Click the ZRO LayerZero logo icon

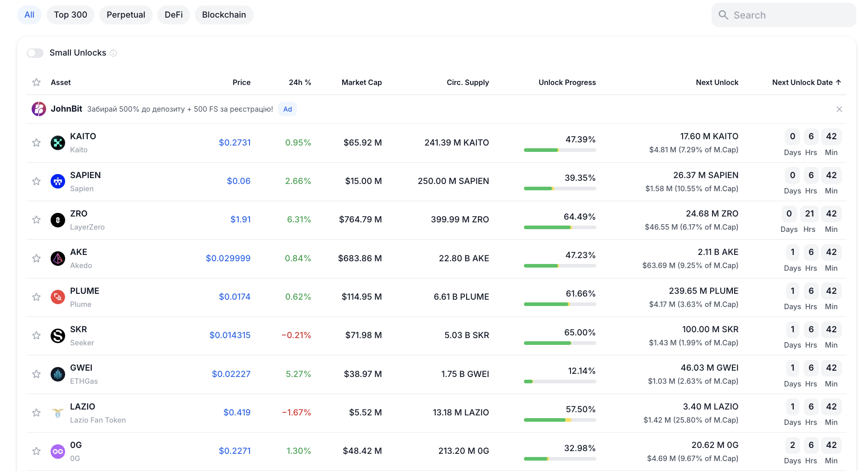[x=58, y=220]
